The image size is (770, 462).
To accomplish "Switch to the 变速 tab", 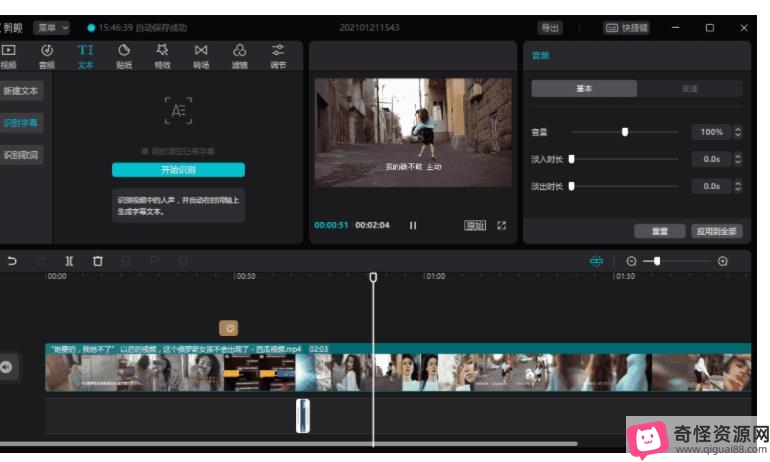I will click(x=690, y=88).
